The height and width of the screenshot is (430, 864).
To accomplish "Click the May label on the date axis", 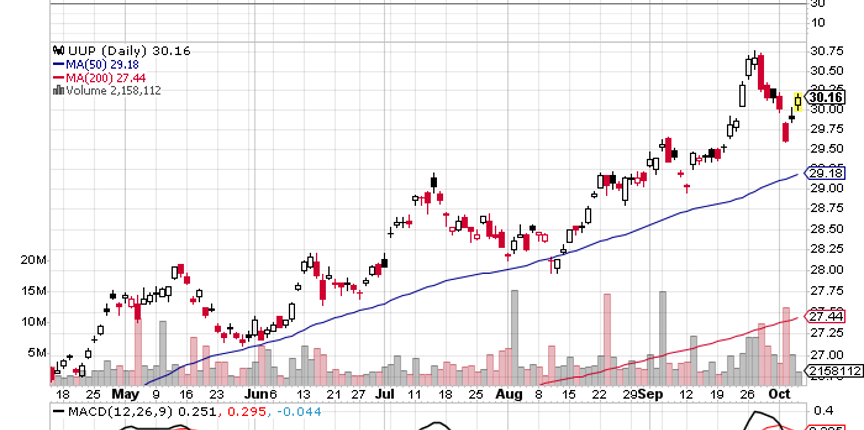I will 124,395.
